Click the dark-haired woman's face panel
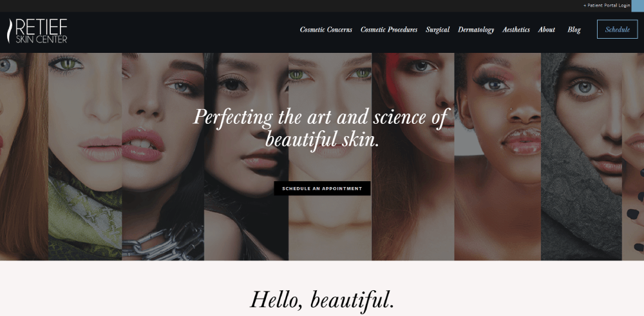Image resolution: width=644 pixels, height=316 pixels. coord(246,156)
